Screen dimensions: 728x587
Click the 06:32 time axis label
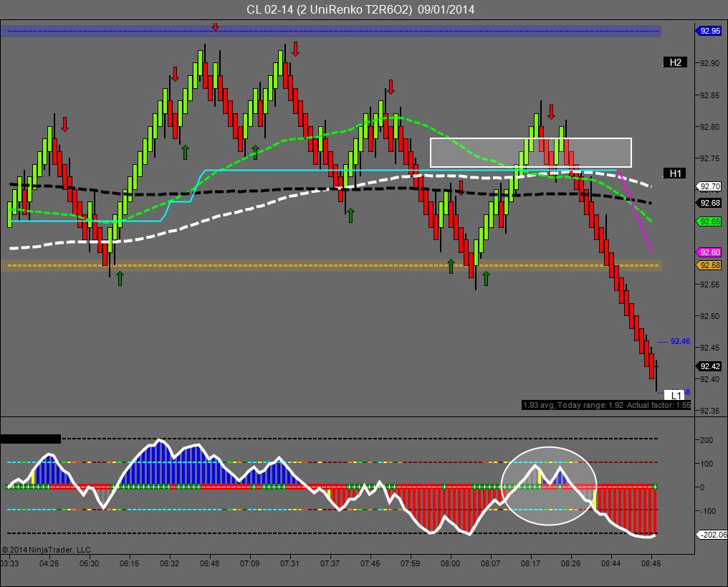click(x=170, y=563)
